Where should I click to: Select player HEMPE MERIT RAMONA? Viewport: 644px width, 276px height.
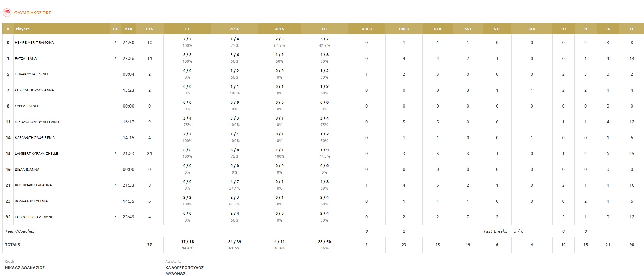(34, 43)
